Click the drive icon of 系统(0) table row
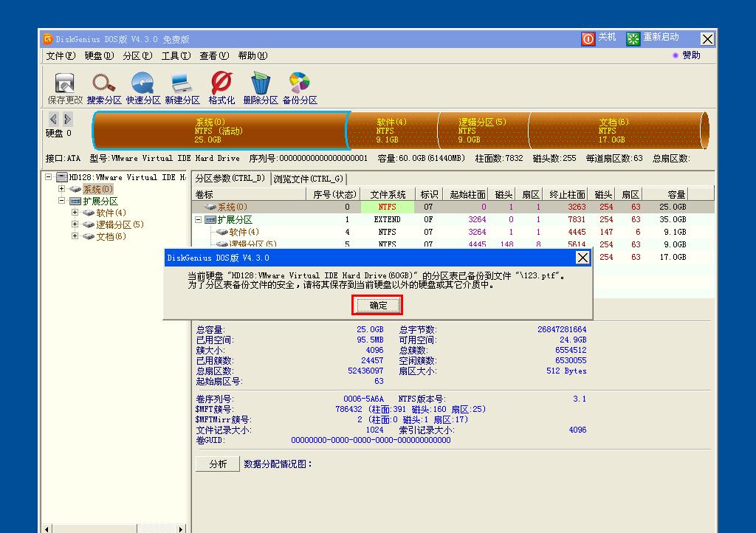This screenshot has height=533, width=756. tap(210, 207)
